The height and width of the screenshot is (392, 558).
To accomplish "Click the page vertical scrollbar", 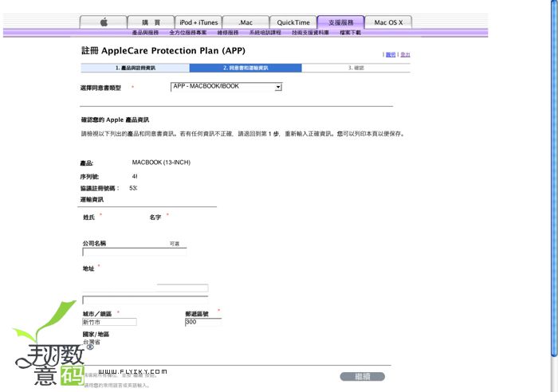I will coord(554,178).
